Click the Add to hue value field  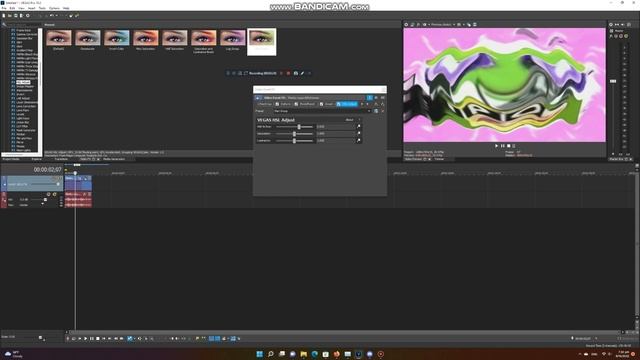[x=335, y=127]
